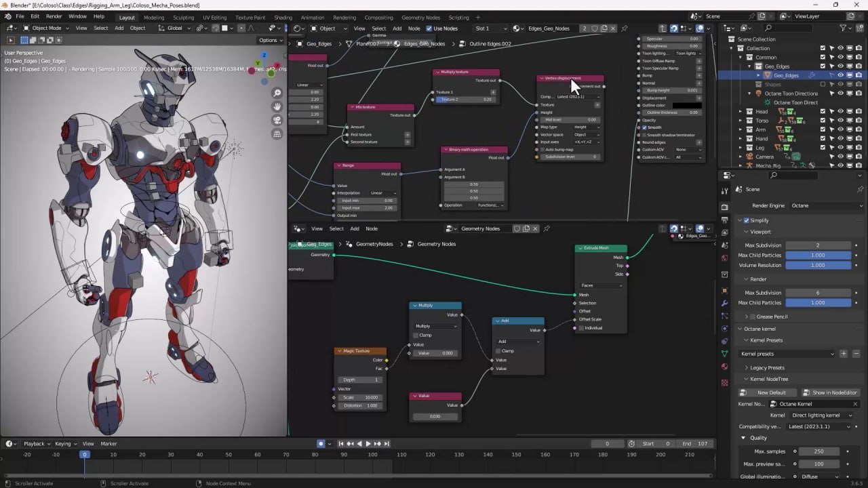Click the viewport zoom magnifier gizmo
The height and width of the screenshot is (488, 868).
point(277,93)
